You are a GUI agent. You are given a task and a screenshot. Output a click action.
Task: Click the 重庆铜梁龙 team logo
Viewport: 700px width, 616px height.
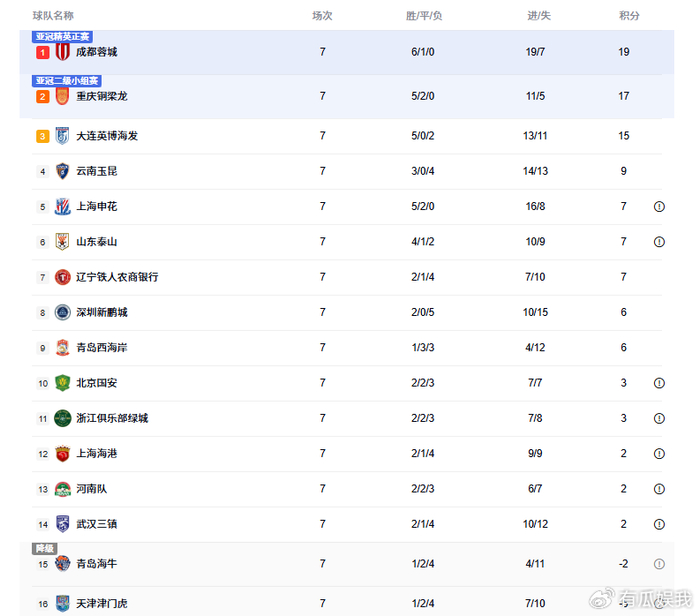pos(62,97)
